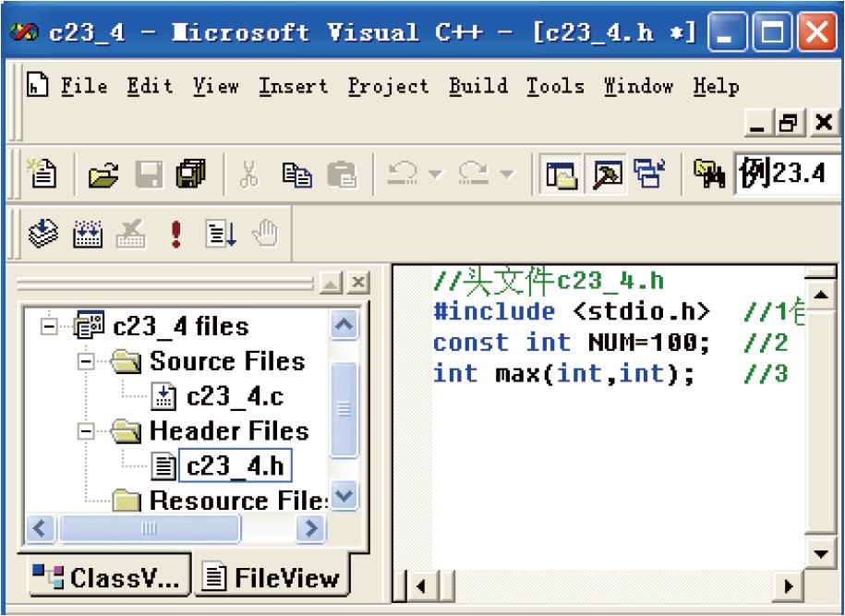
Task: Click the Cut scissors icon
Action: (x=249, y=174)
